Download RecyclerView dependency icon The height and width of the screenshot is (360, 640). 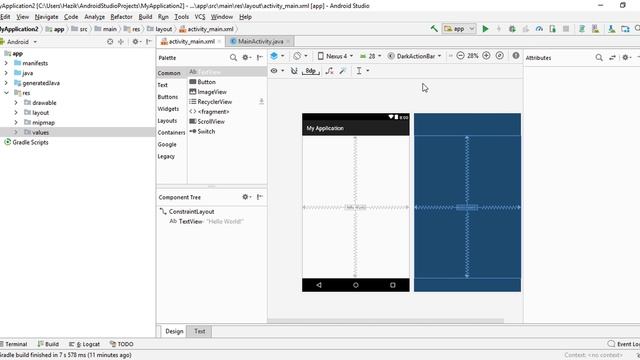tap(261, 101)
